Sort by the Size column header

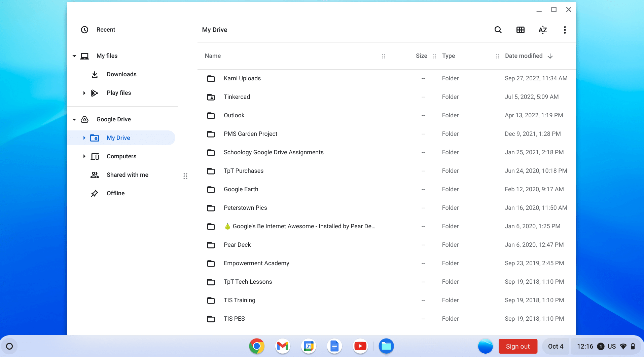click(421, 56)
